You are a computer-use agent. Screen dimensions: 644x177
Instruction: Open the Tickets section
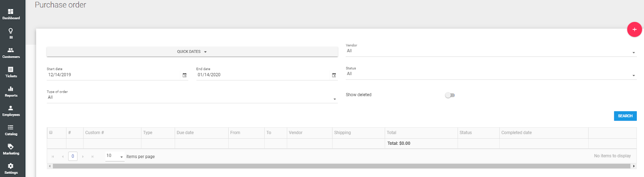[x=11, y=72]
